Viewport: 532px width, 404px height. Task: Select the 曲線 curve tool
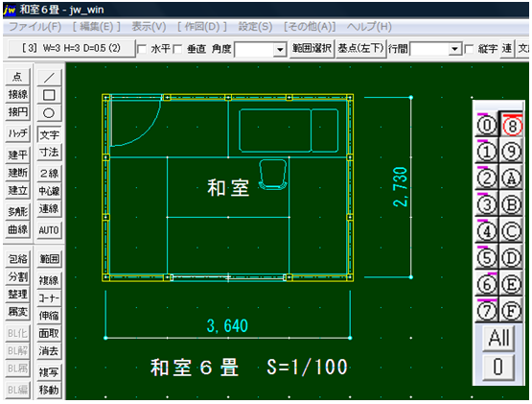click(17, 229)
